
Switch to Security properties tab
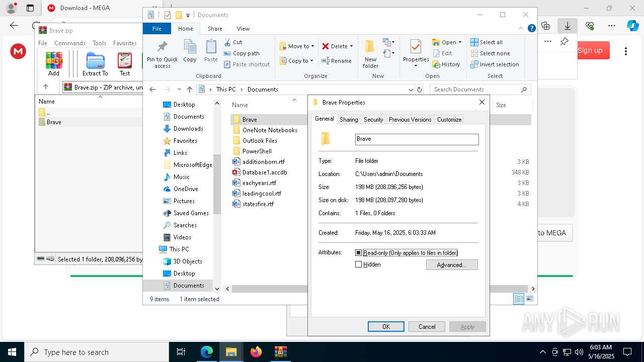pyautogui.click(x=373, y=120)
